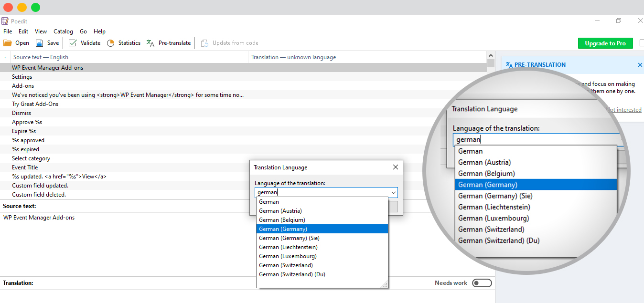Select the Try Great Add-Ons row
644x303 pixels.
tap(244, 104)
